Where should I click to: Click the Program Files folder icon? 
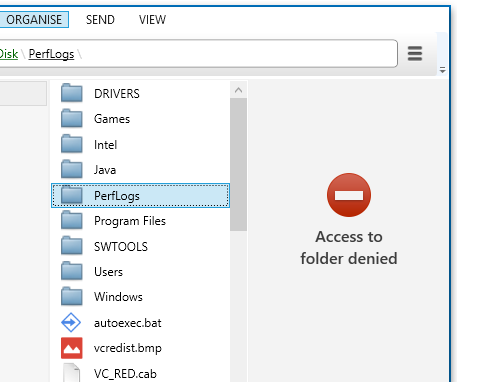coord(72,220)
